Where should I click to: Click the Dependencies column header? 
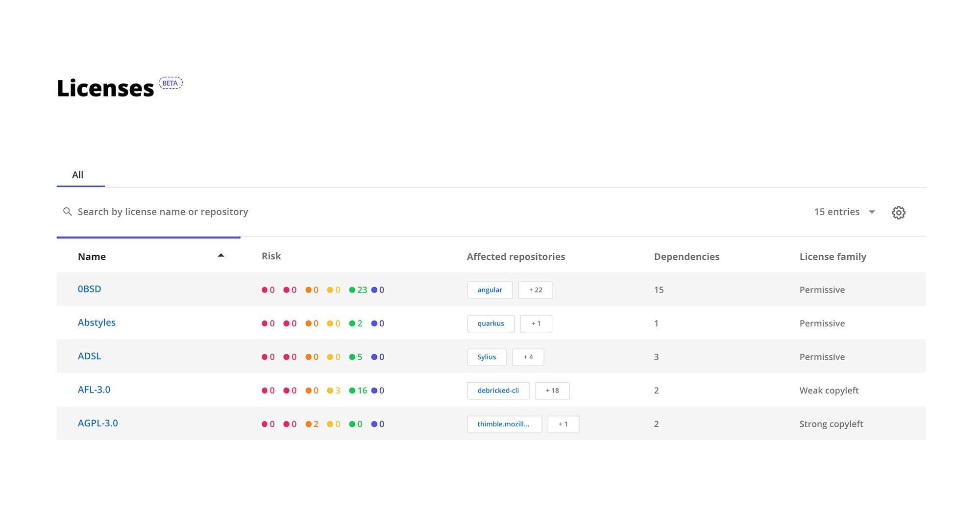pos(686,257)
